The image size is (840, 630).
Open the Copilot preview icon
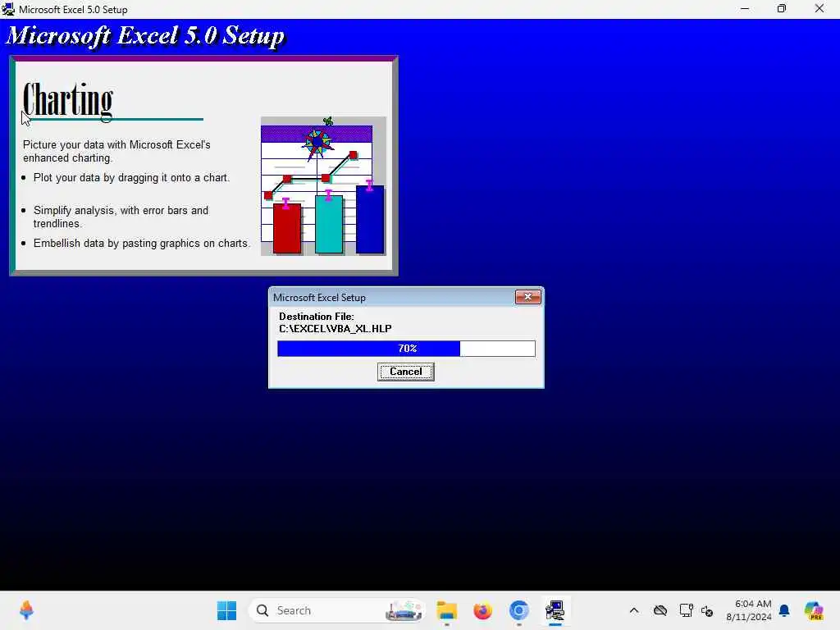click(814, 610)
